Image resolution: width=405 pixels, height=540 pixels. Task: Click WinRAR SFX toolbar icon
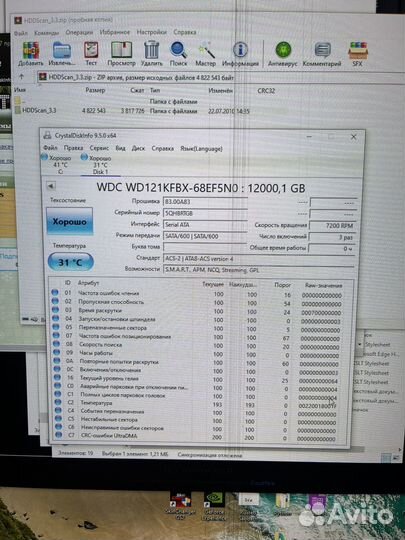click(358, 54)
